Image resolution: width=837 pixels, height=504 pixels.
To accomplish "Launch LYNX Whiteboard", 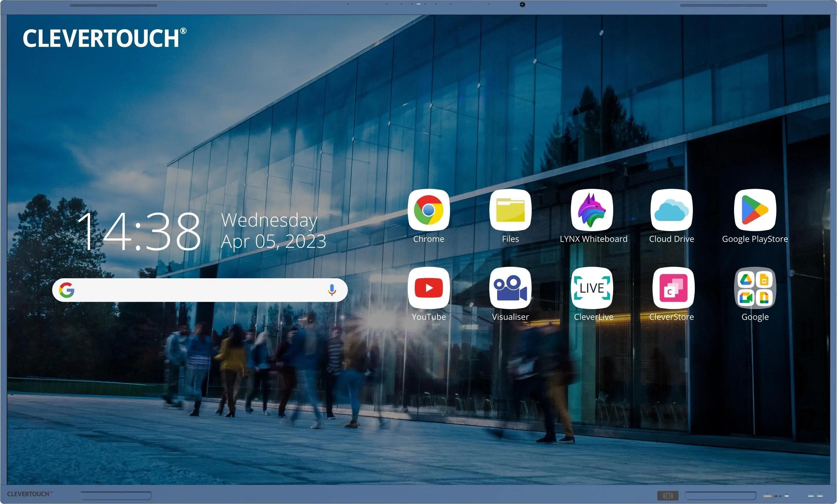I will coord(592,210).
